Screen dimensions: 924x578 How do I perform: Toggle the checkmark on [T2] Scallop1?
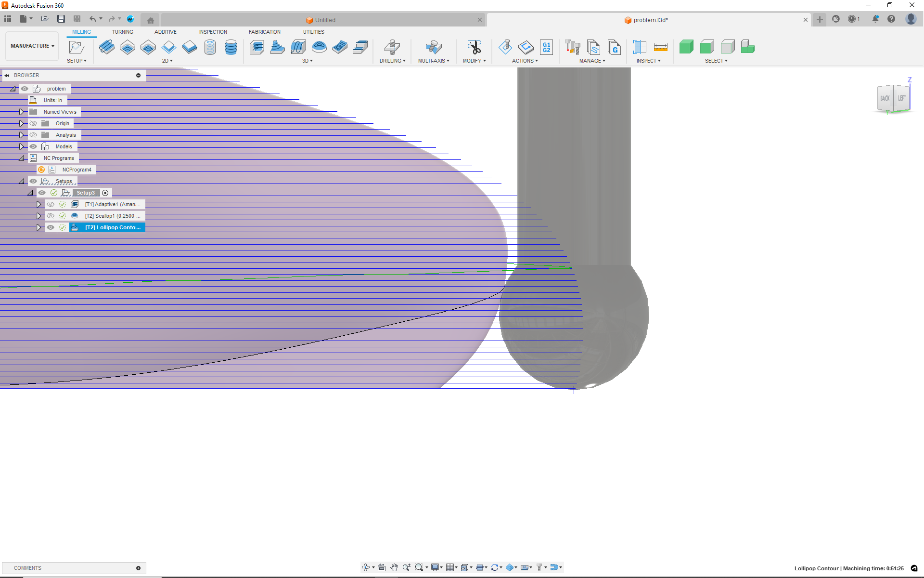63,216
